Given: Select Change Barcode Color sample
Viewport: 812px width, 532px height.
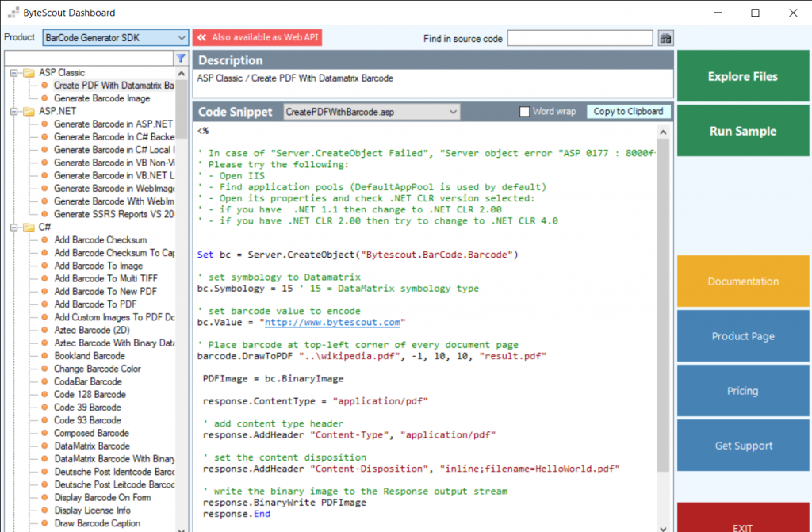Looking at the screenshot, I should [x=98, y=369].
